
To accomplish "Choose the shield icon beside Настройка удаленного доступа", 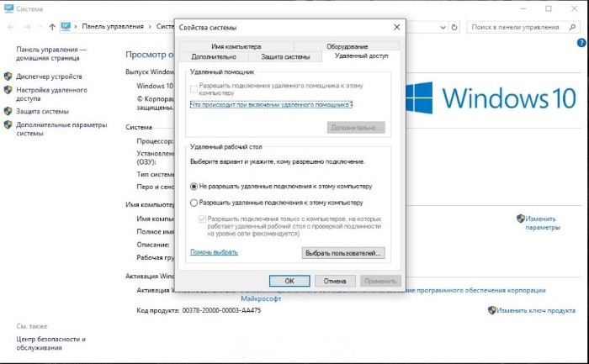I will pyautogui.click(x=8, y=90).
